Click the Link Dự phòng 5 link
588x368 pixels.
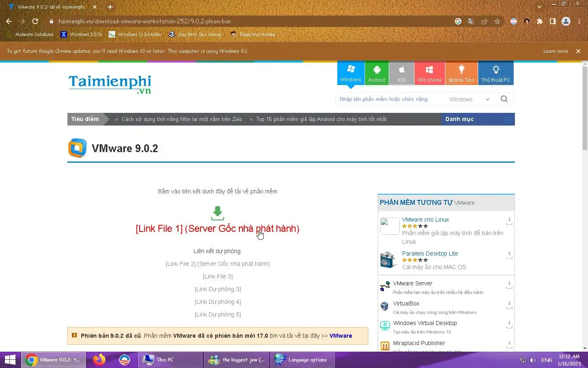point(218,314)
